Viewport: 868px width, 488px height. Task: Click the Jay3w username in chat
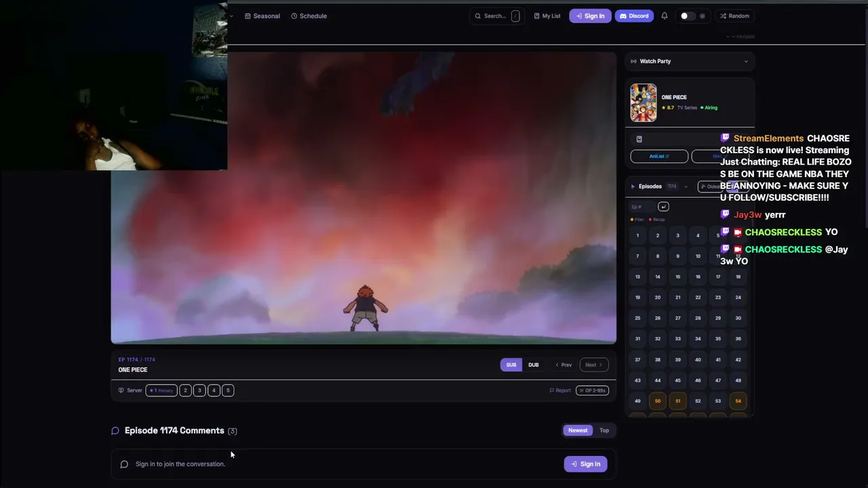coord(747,215)
